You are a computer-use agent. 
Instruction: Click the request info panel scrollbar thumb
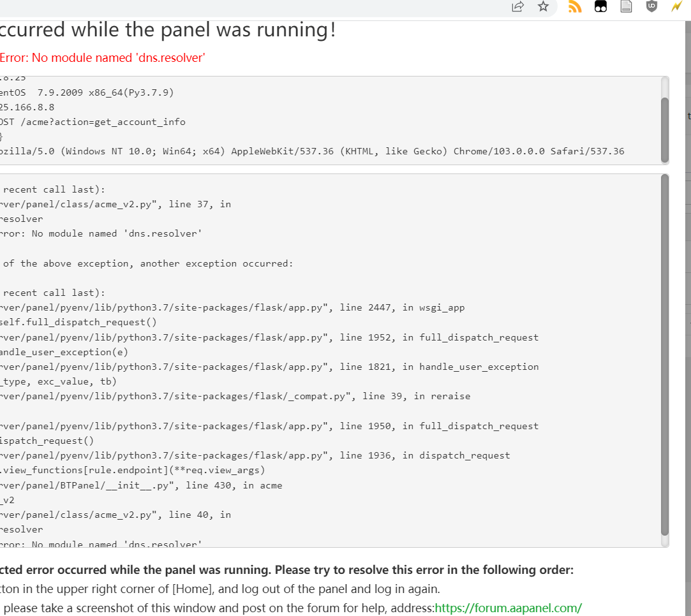click(x=664, y=129)
